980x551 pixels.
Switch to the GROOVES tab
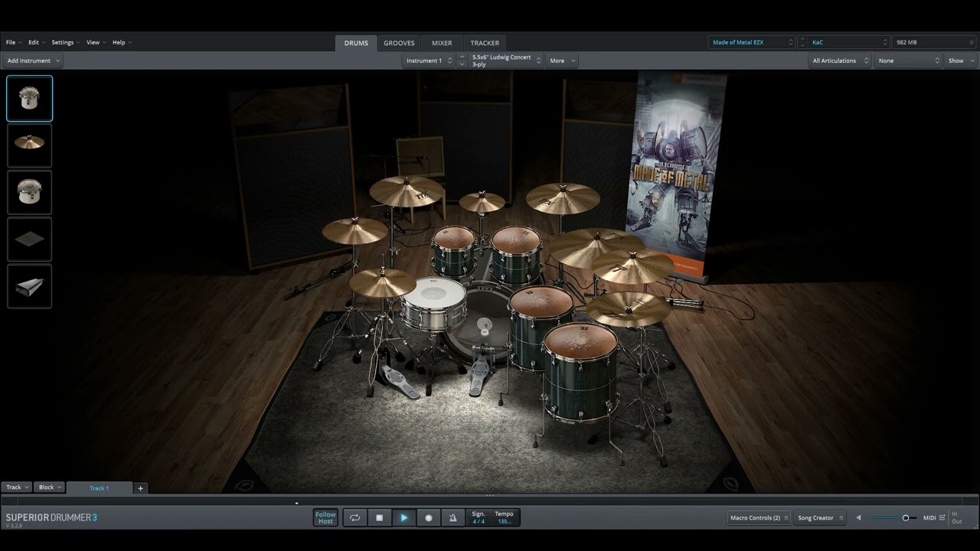point(399,43)
